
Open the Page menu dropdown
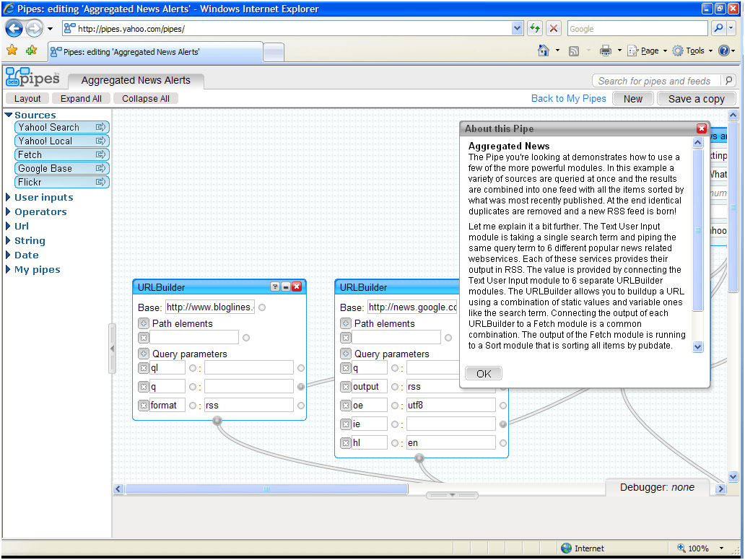coord(647,51)
